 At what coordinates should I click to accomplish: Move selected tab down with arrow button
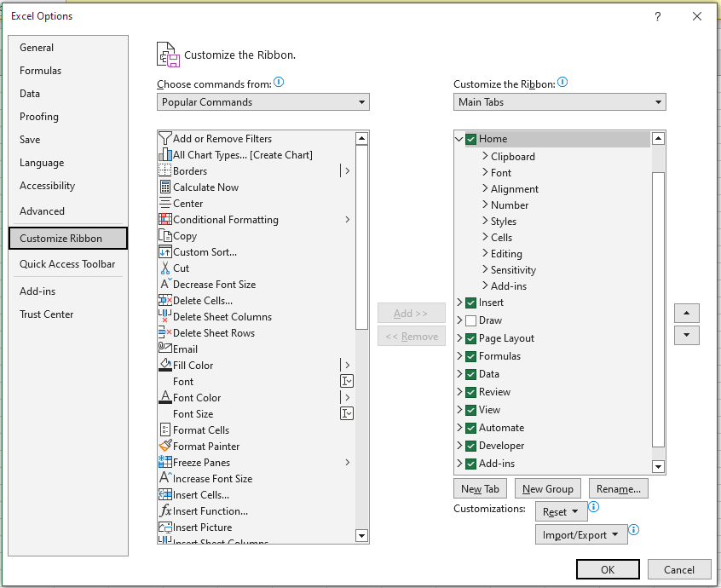pos(687,335)
